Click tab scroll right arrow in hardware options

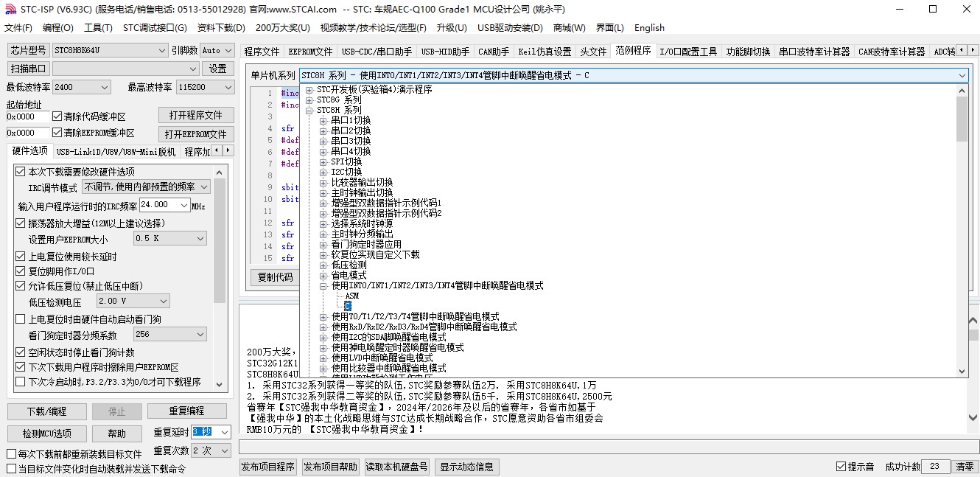coord(228,150)
